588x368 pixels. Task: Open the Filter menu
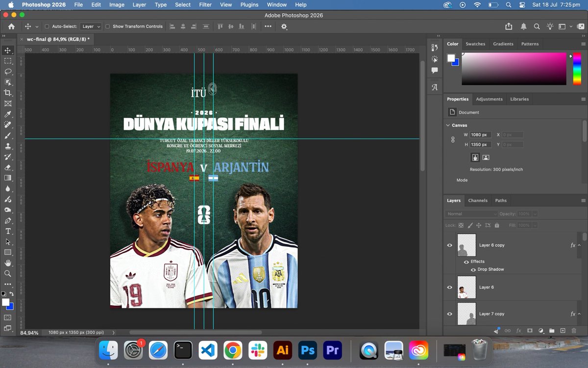[x=205, y=4]
